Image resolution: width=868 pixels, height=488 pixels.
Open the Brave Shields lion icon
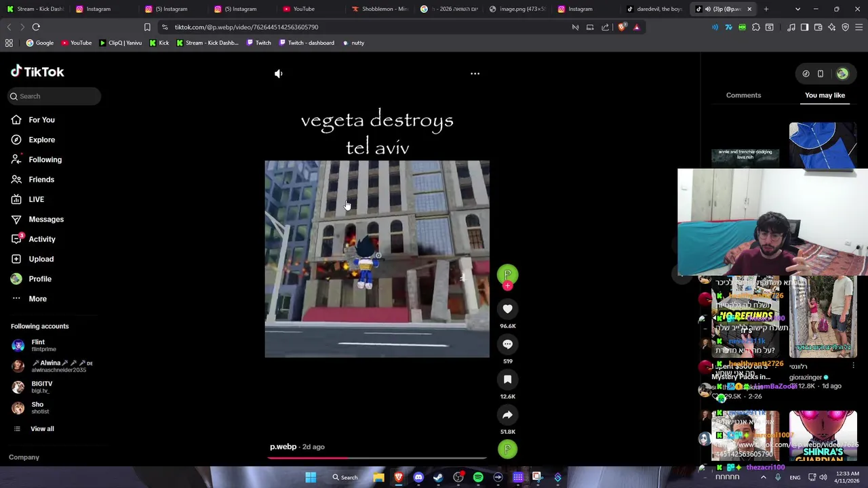[x=622, y=27]
